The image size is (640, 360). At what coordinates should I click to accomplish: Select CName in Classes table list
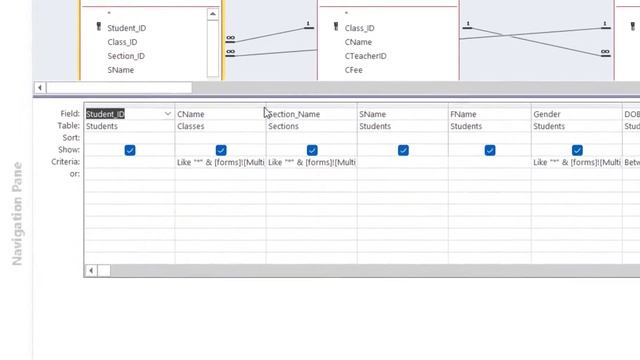pos(358,42)
